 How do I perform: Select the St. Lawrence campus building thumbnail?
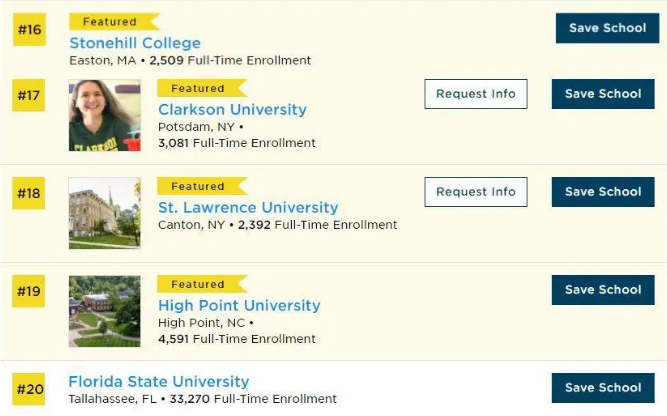[104, 213]
